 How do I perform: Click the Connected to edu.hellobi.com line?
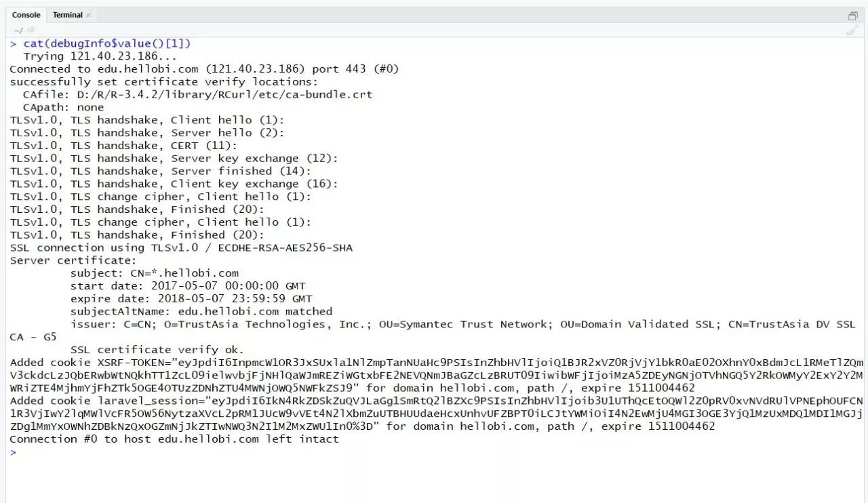click(x=203, y=69)
